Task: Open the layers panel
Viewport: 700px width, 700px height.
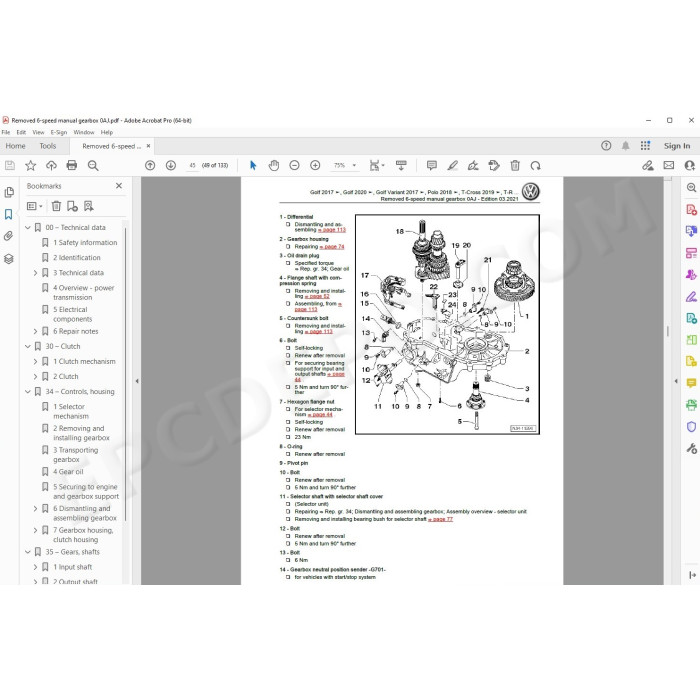Action: coord(8,259)
